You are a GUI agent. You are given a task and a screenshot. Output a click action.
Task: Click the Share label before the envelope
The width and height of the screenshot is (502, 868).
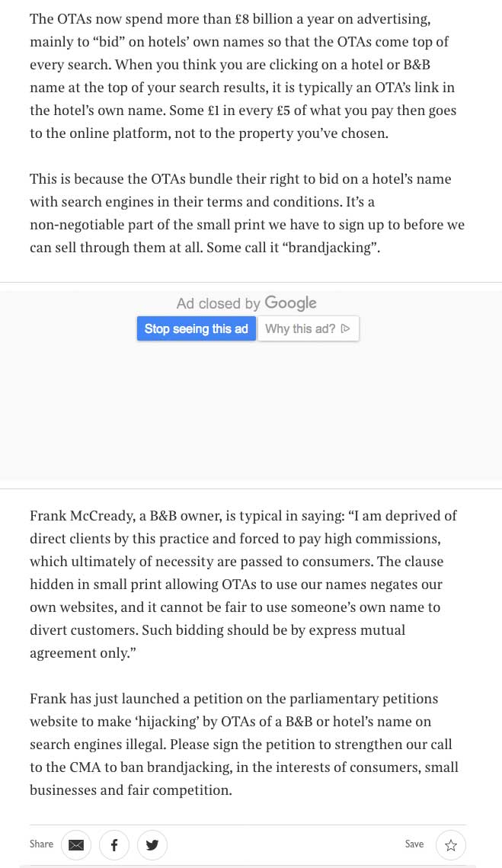tap(41, 844)
